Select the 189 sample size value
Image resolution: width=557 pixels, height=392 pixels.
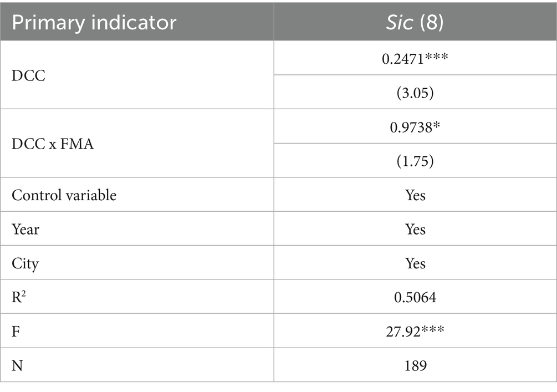click(x=415, y=365)
